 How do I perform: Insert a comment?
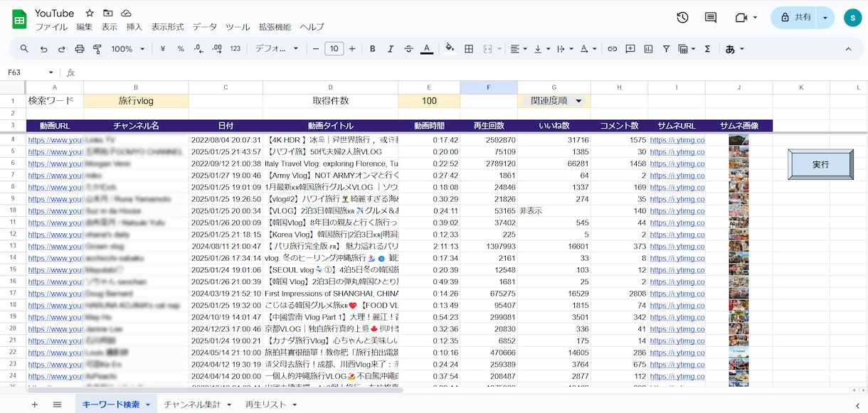point(630,49)
